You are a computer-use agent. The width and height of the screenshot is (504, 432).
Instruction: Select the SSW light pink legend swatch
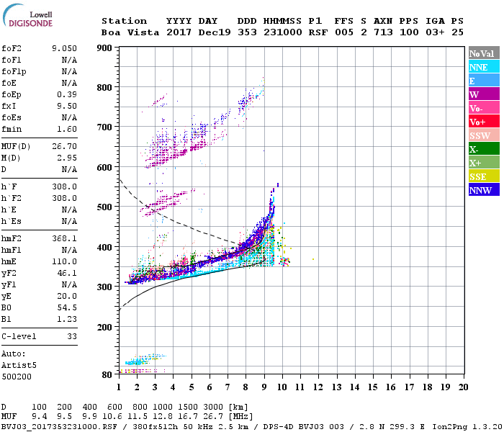point(484,135)
